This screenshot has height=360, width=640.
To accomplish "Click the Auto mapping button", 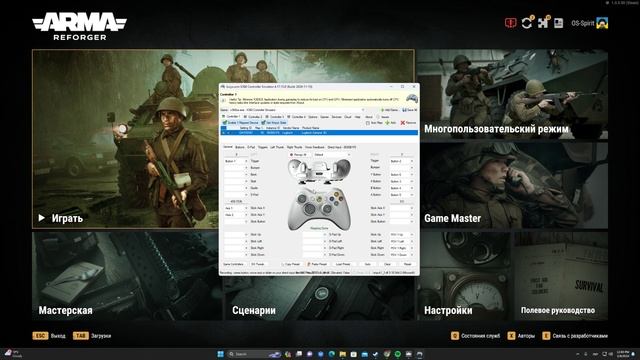I will (x=367, y=264).
